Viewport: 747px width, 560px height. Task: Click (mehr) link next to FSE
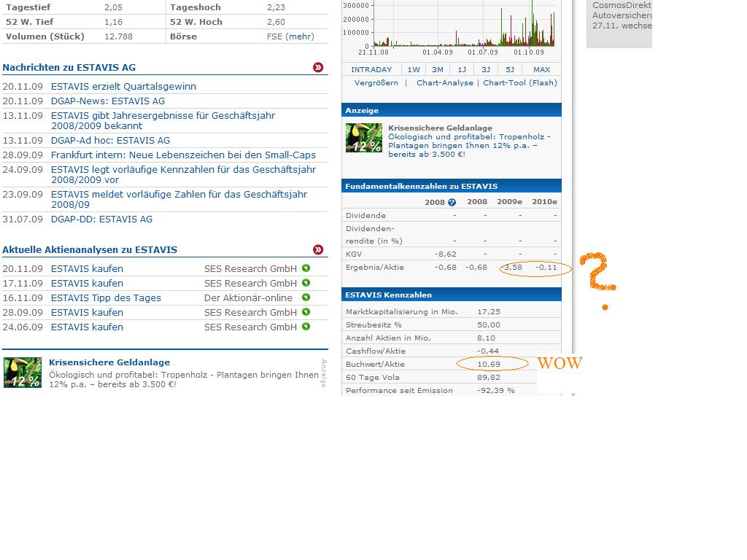(300, 36)
